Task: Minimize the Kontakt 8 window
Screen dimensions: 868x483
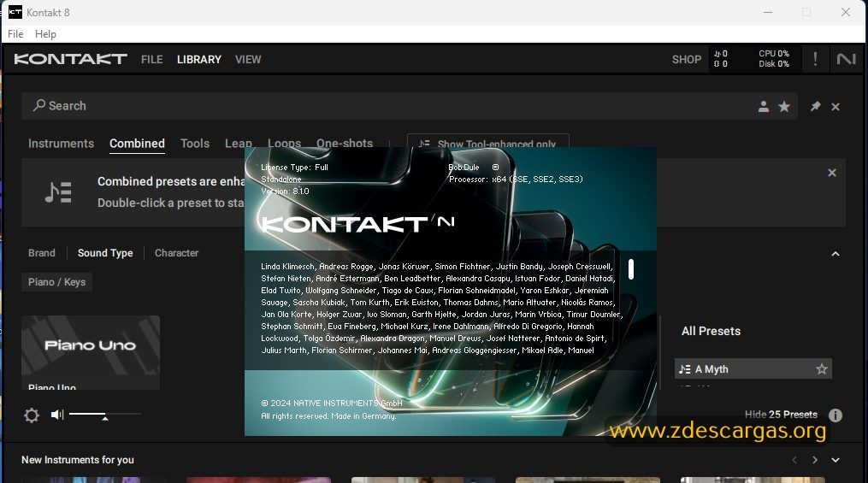Action: (768, 12)
